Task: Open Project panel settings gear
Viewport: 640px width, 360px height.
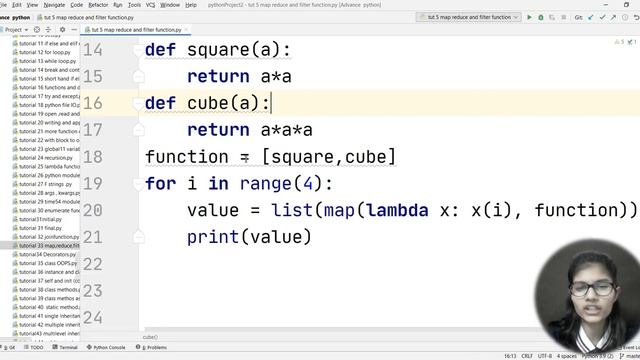Action: click(x=62, y=30)
